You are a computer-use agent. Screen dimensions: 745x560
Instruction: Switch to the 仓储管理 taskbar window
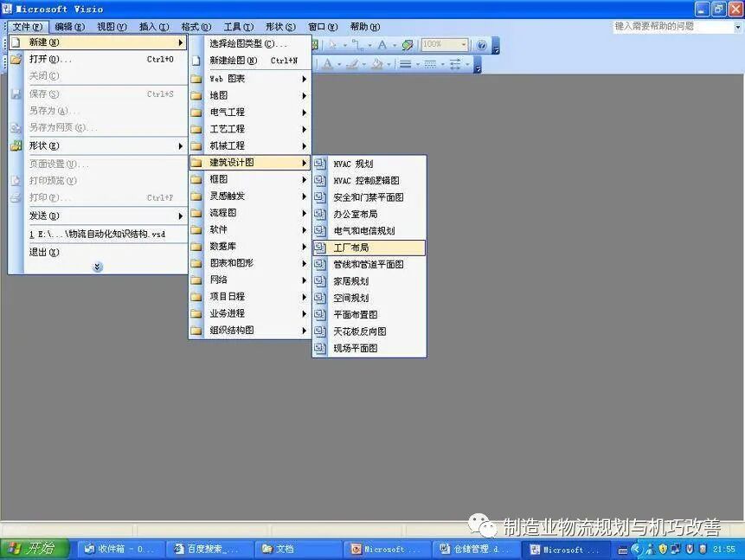[x=472, y=548]
